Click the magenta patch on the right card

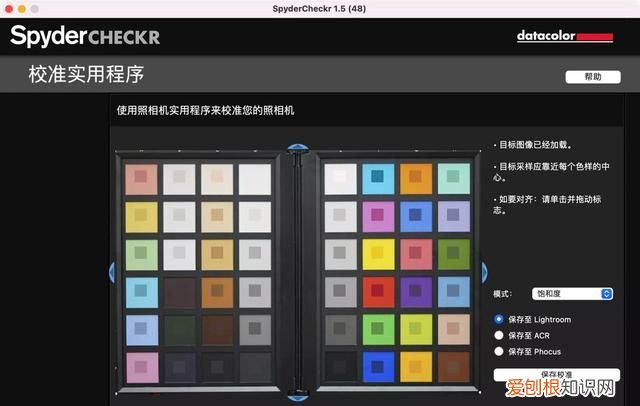point(378,217)
